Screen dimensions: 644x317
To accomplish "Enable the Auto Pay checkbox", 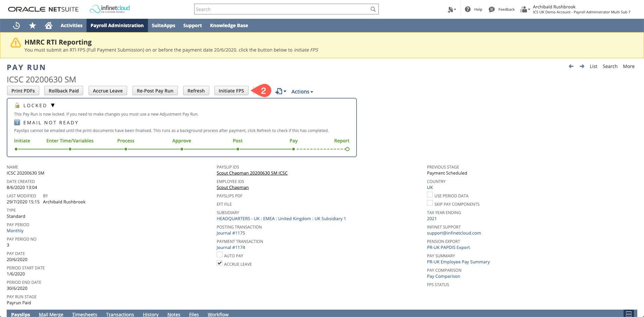I will click(219, 255).
